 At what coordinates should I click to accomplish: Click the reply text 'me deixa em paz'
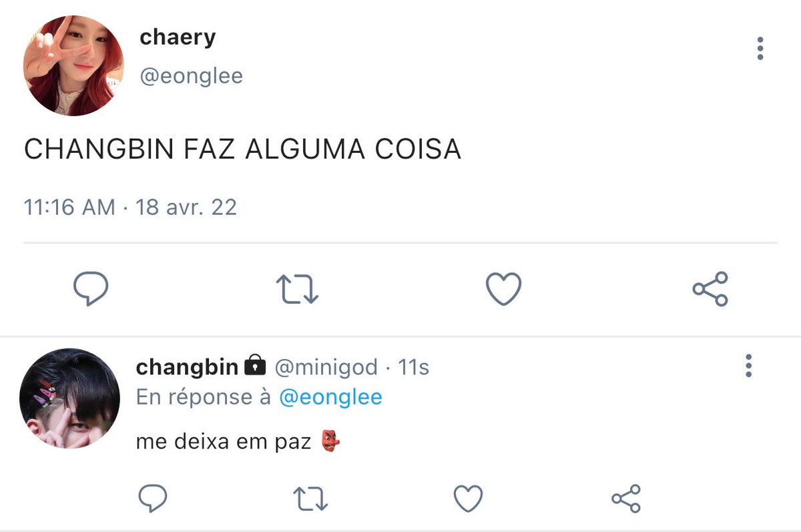tap(224, 442)
